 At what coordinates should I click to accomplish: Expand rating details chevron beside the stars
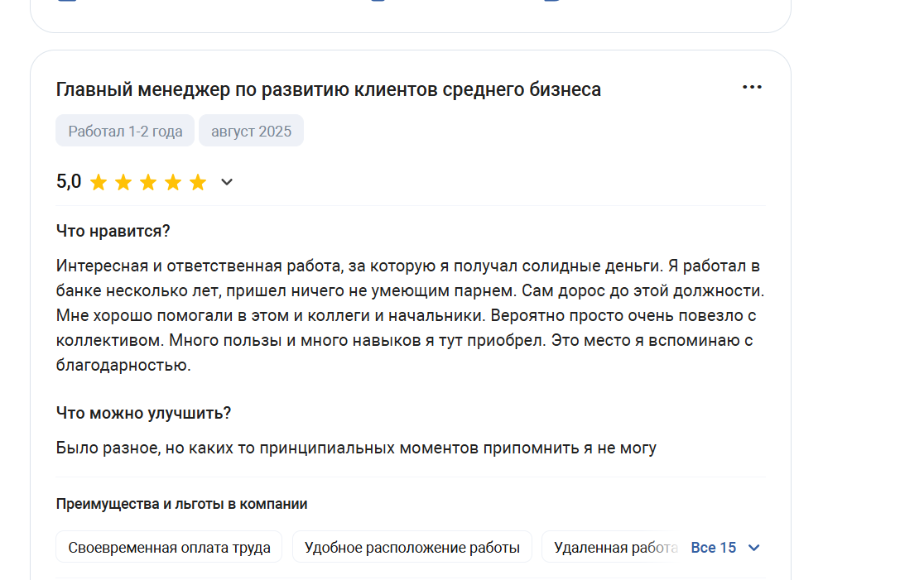click(227, 183)
